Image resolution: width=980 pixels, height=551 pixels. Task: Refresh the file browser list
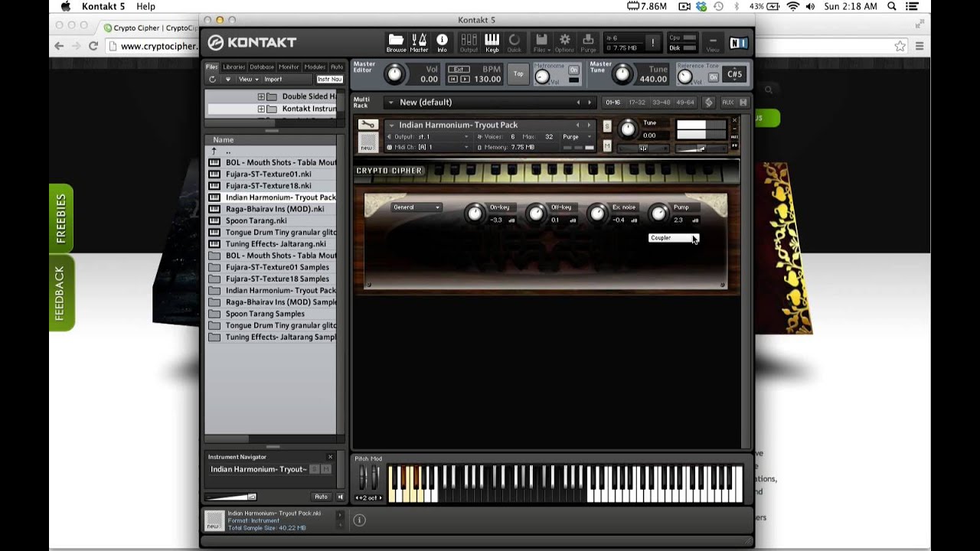(x=212, y=80)
